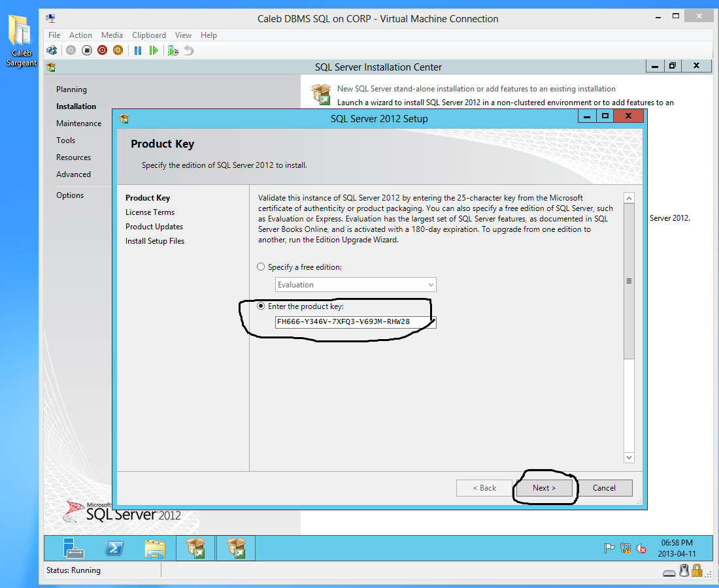
Task: Open the Caleb Sargeant desktop folder icon
Action: (20, 41)
